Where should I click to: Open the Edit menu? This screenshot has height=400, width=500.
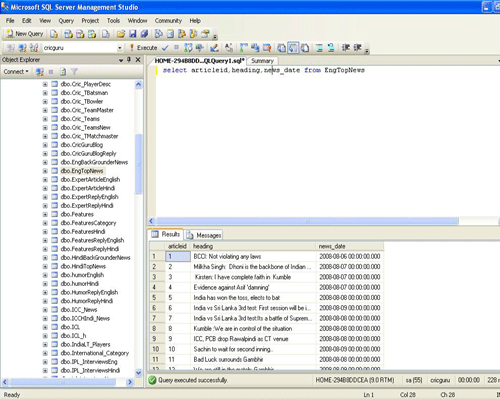coord(27,21)
